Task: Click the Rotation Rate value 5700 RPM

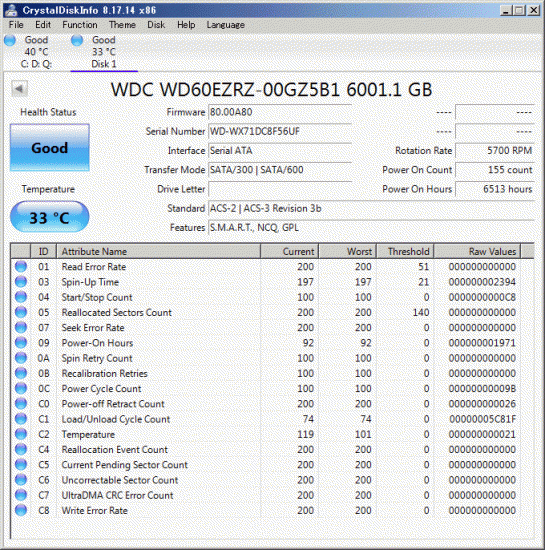Action: (x=495, y=151)
